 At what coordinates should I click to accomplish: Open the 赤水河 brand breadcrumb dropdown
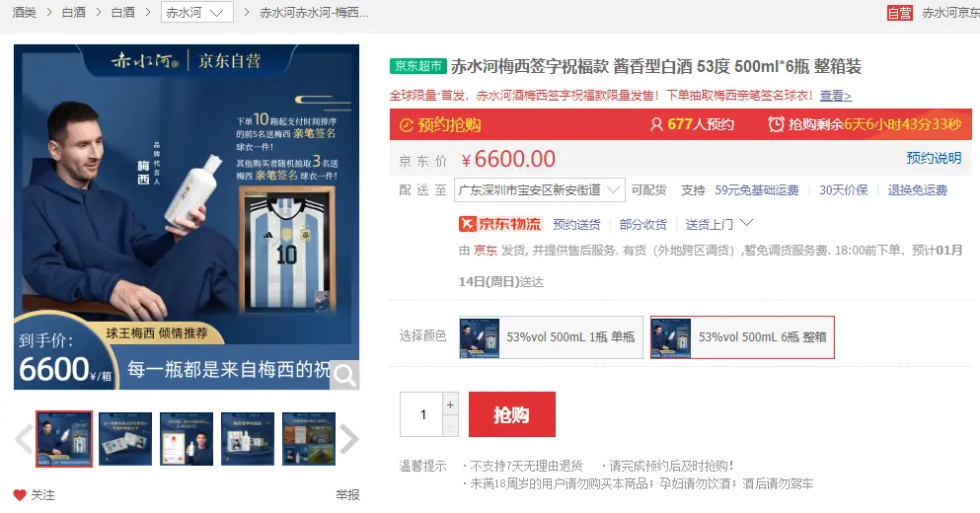pos(196,13)
